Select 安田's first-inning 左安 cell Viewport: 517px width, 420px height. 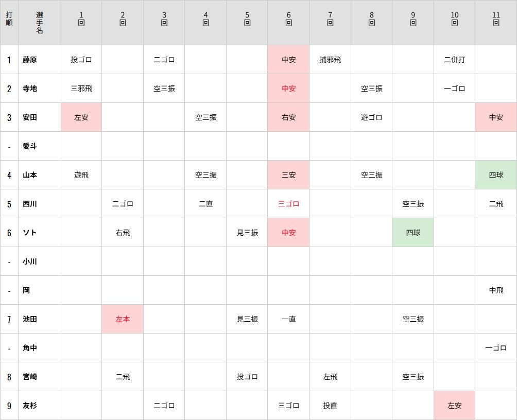pyautogui.click(x=81, y=117)
